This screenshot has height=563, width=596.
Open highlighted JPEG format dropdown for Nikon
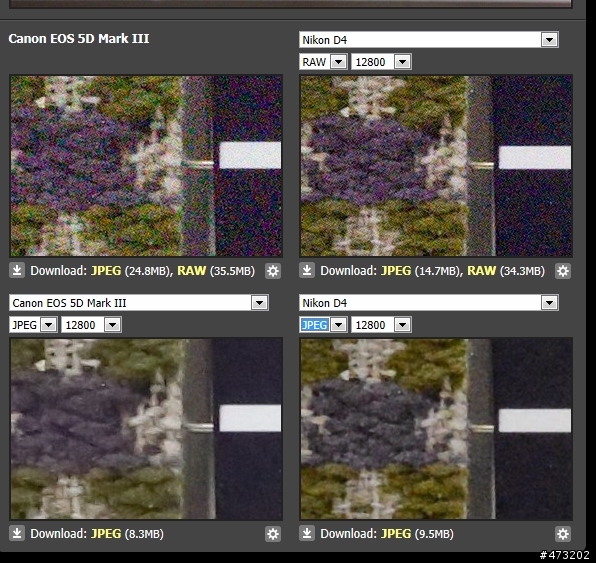[x=323, y=325]
